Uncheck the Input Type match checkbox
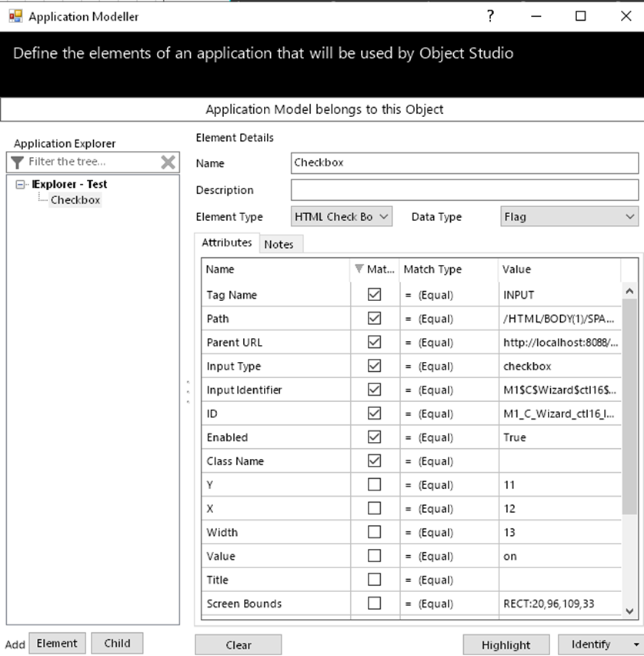Image resolution: width=644 pixels, height=656 pixels. [374, 366]
